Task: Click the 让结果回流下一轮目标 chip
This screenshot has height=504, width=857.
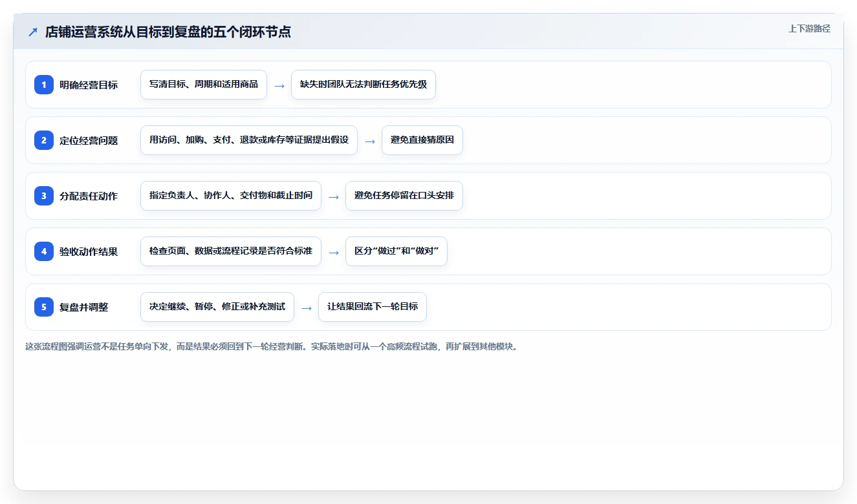Action: click(x=373, y=307)
